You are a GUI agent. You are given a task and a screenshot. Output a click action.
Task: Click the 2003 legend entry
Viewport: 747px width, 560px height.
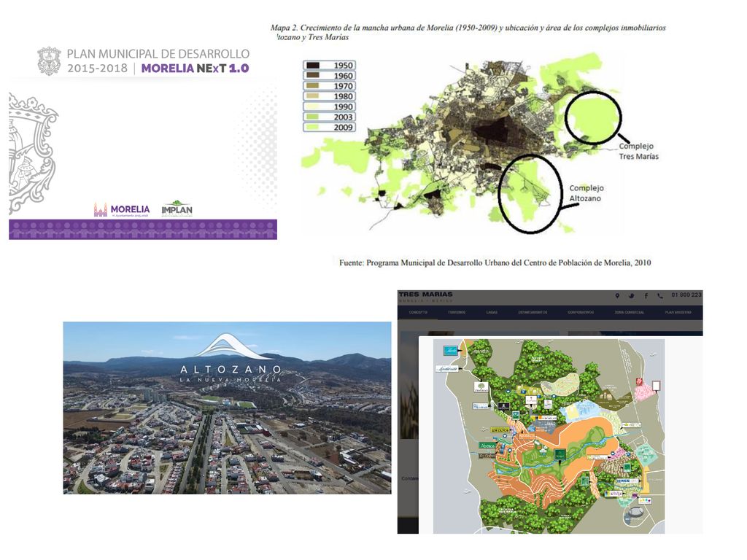coord(329,117)
